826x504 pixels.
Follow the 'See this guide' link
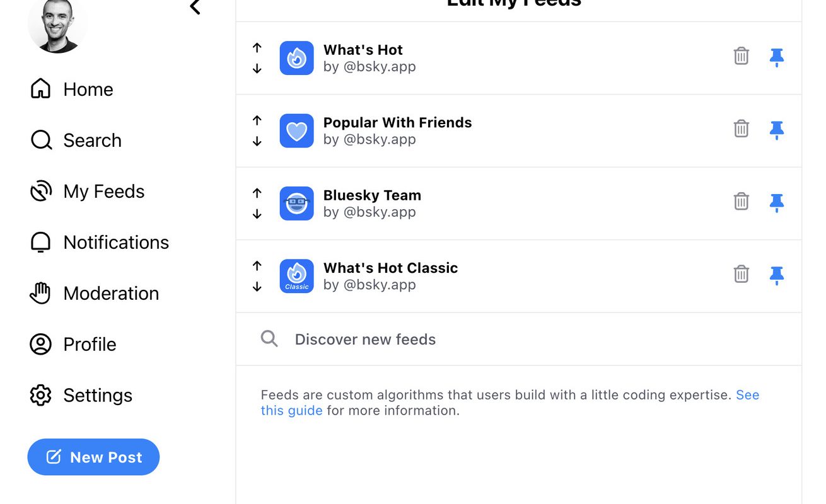point(510,403)
